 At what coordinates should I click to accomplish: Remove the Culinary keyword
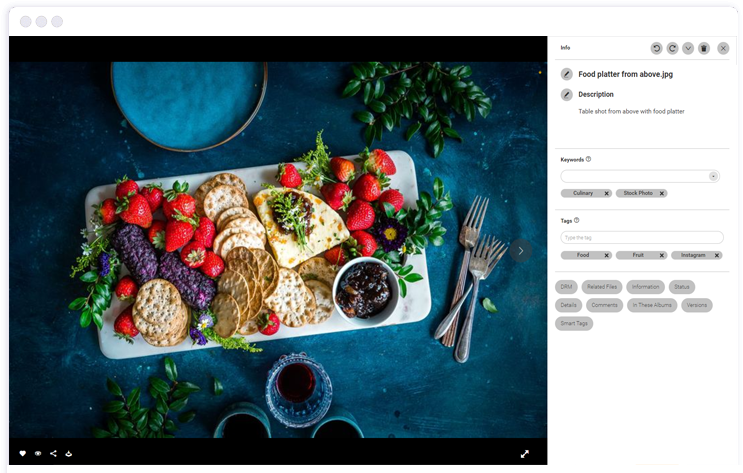tap(607, 193)
